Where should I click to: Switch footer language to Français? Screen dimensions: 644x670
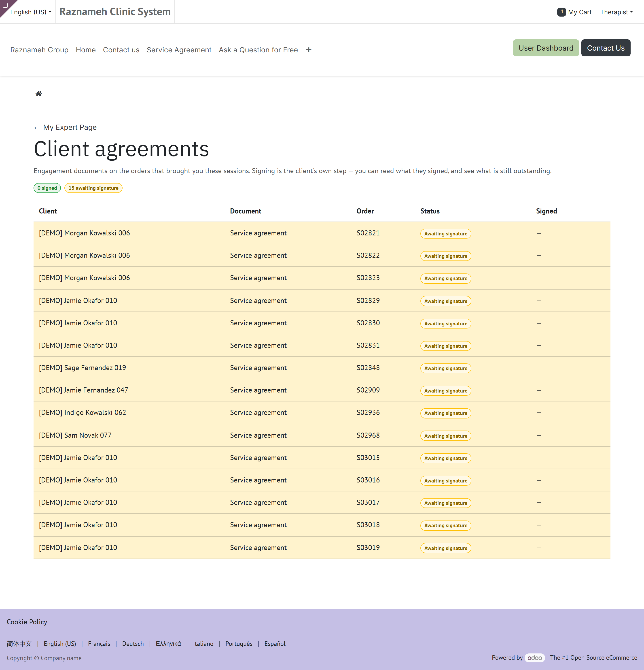click(99, 644)
